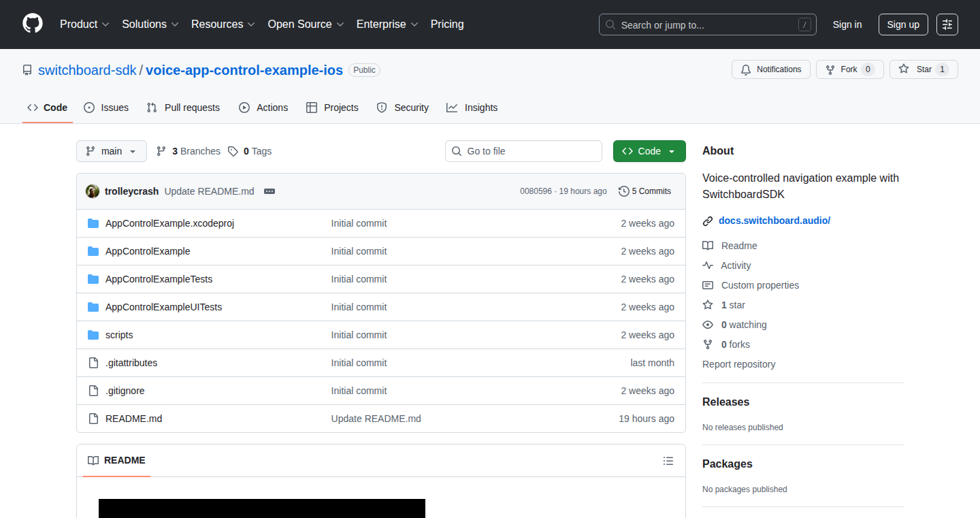Click the link icon beside docs.switchboard.audio
This screenshot has height=518, width=980.
[x=708, y=221]
